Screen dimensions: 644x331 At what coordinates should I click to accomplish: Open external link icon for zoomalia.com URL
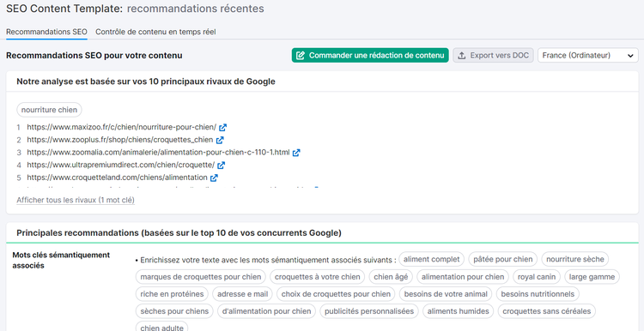[x=296, y=153]
